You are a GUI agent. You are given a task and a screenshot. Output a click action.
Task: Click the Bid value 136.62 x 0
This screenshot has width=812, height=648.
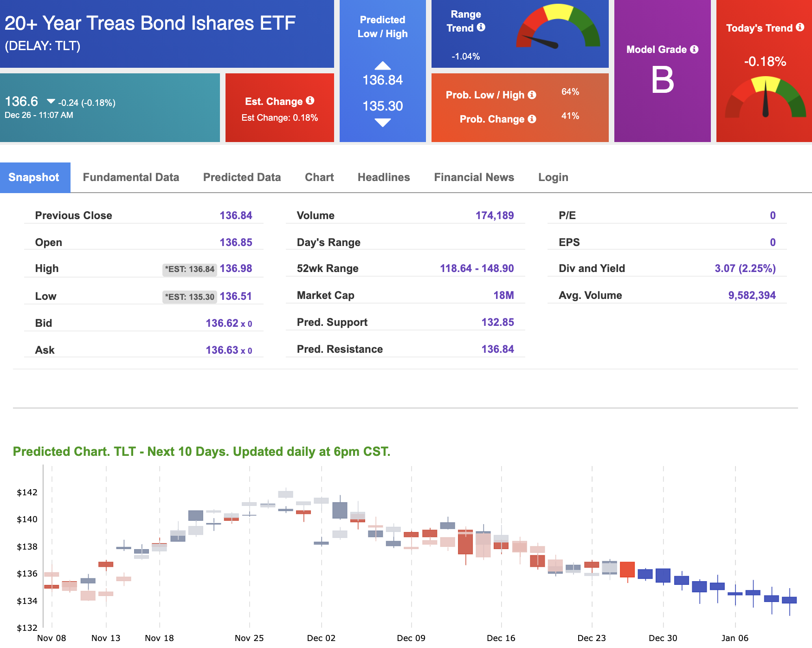pos(229,323)
